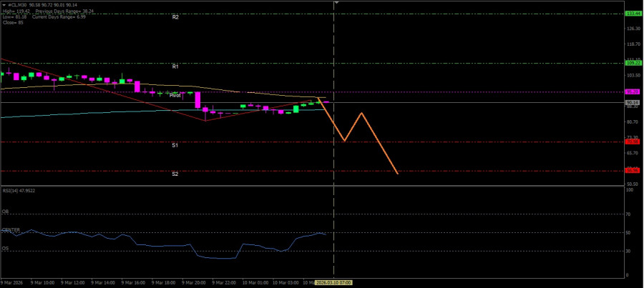The height and width of the screenshot is (288, 644).
Task: Click the 50.50 price scale value
Action: tap(633, 184)
